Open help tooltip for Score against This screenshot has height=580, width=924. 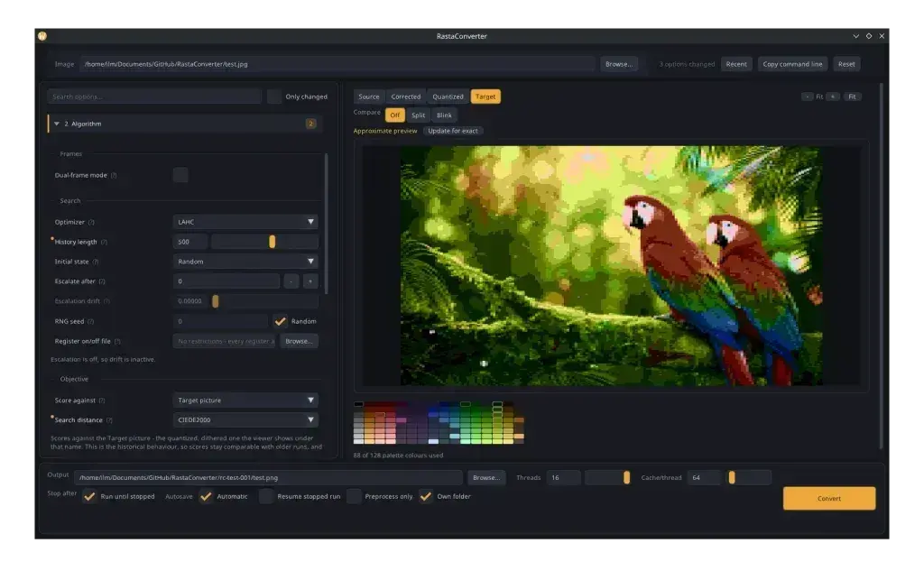click(x=102, y=400)
